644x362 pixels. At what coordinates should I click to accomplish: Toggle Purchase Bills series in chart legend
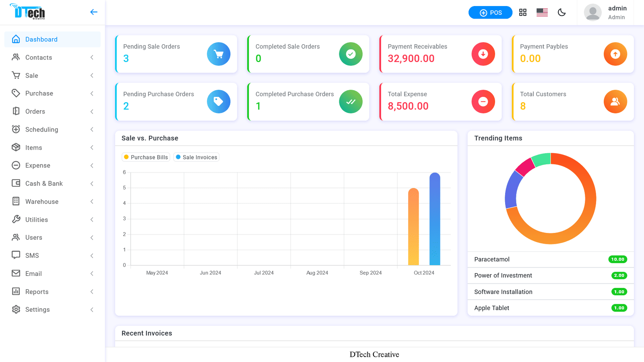point(146,157)
